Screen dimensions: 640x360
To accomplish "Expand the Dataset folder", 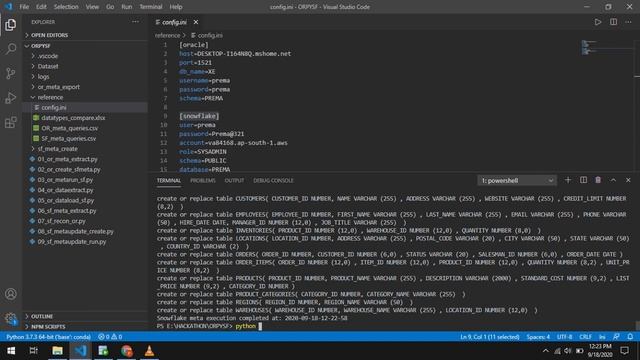I will 48,66.
